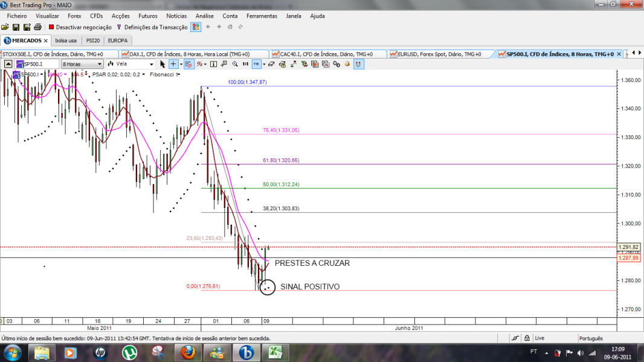Select the PRESTES A CRUZAR text annotation

312,263
